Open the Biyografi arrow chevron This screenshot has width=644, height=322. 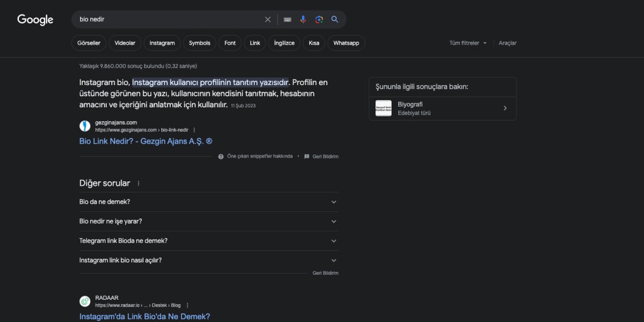click(505, 108)
